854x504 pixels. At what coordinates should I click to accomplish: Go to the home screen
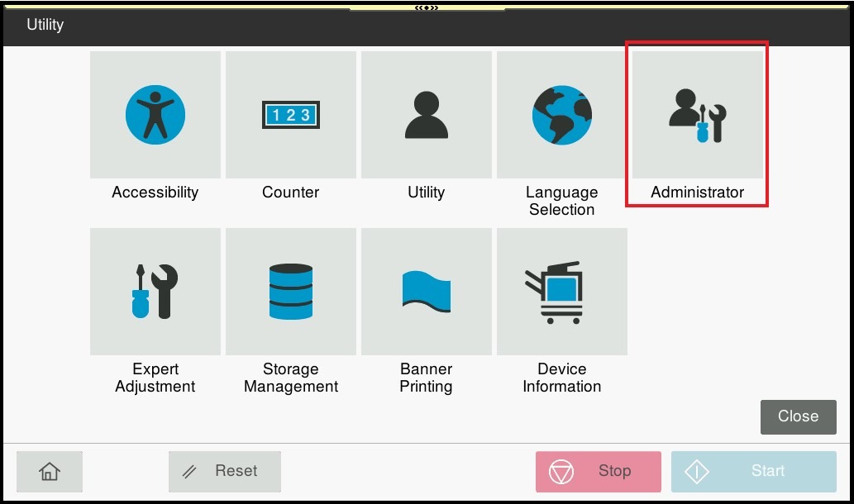pos(50,471)
